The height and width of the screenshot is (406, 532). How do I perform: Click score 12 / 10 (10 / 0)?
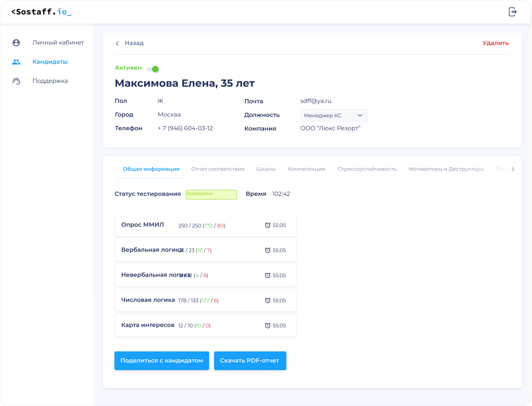194,325
